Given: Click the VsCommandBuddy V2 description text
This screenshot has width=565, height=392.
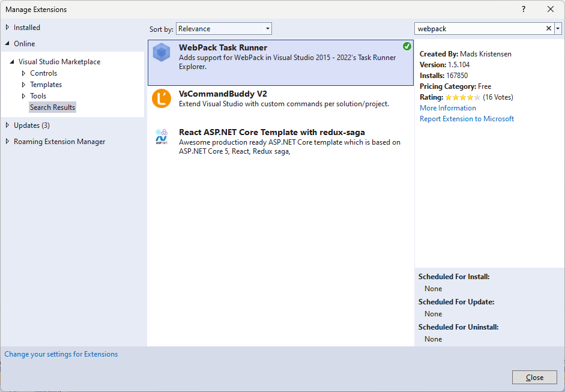Looking at the screenshot, I should [x=284, y=104].
